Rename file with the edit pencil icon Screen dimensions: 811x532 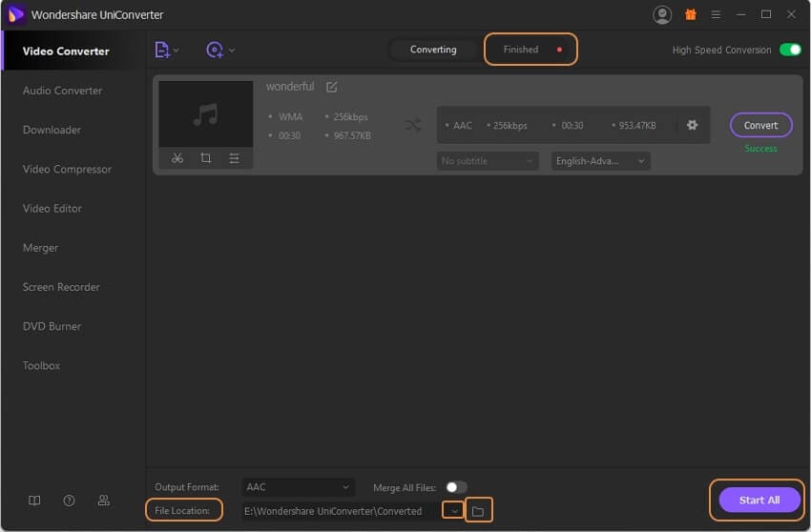click(x=331, y=87)
